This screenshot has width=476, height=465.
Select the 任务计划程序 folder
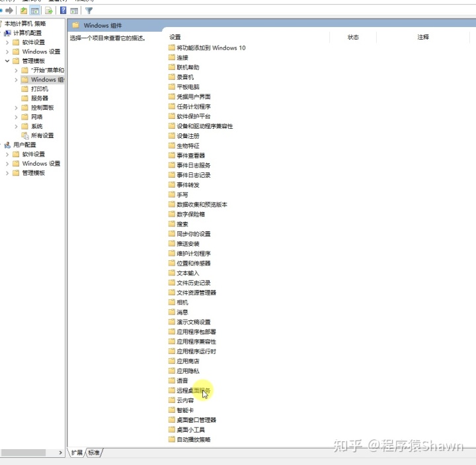click(x=193, y=106)
